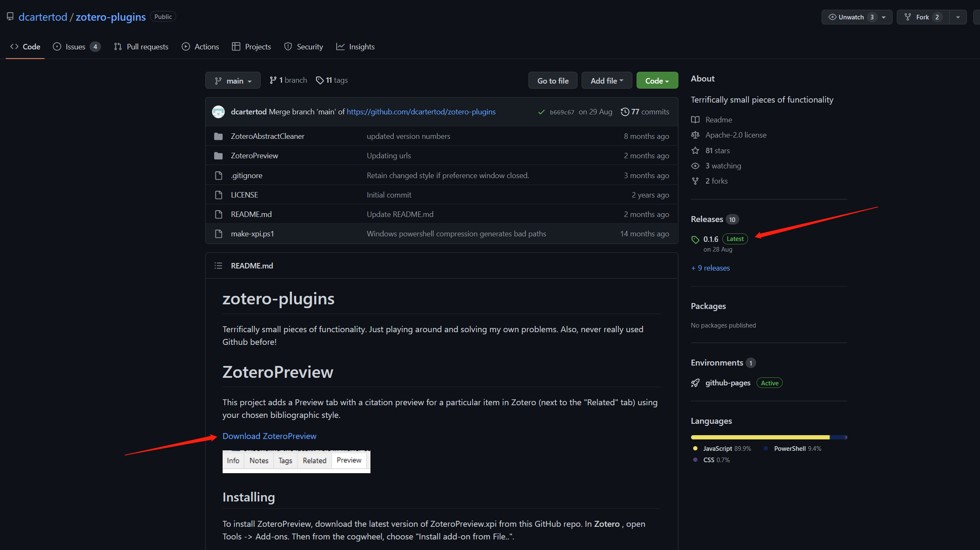Open the main branch selector dropdown
Viewport: 980px width, 550px height.
[233, 80]
